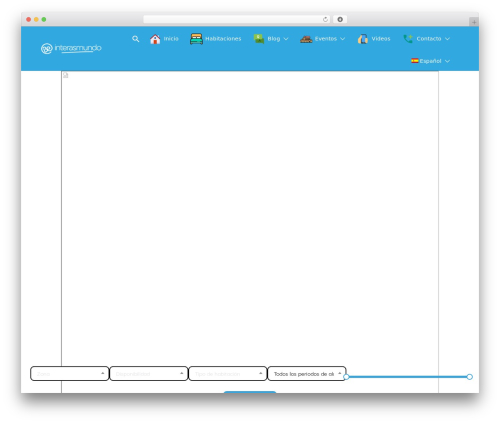Click the Videos phone icon
The width and height of the screenshot is (500, 423).
pyautogui.click(x=363, y=39)
